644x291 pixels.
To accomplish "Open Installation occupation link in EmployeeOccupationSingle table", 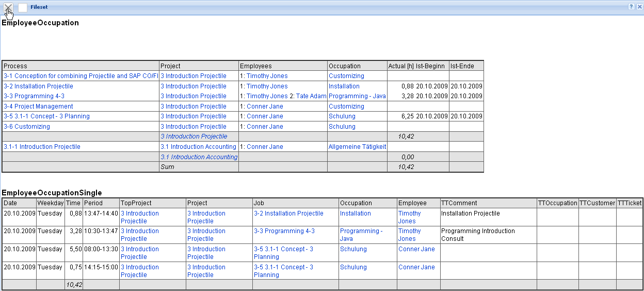I will 355,213.
